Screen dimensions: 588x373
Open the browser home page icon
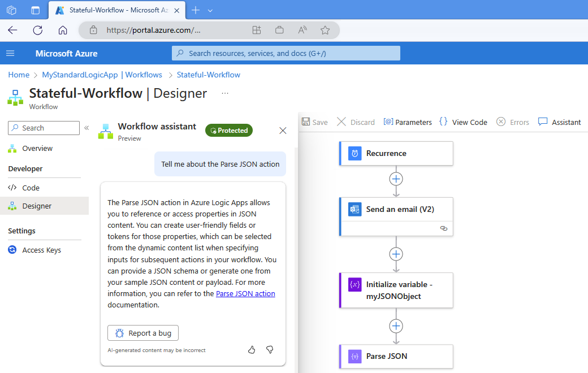pyautogui.click(x=63, y=30)
